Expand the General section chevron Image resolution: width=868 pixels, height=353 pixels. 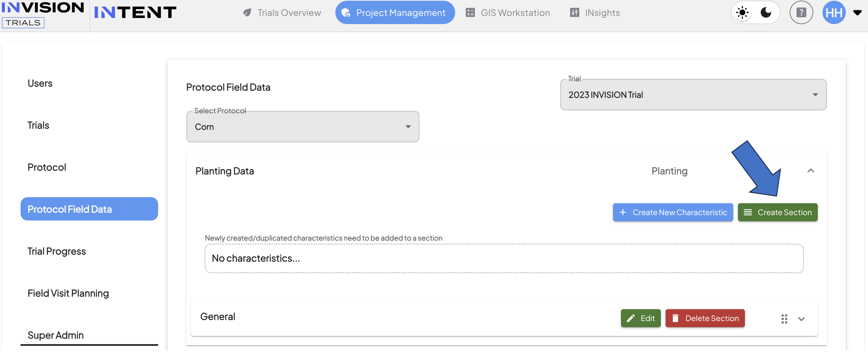click(x=801, y=319)
